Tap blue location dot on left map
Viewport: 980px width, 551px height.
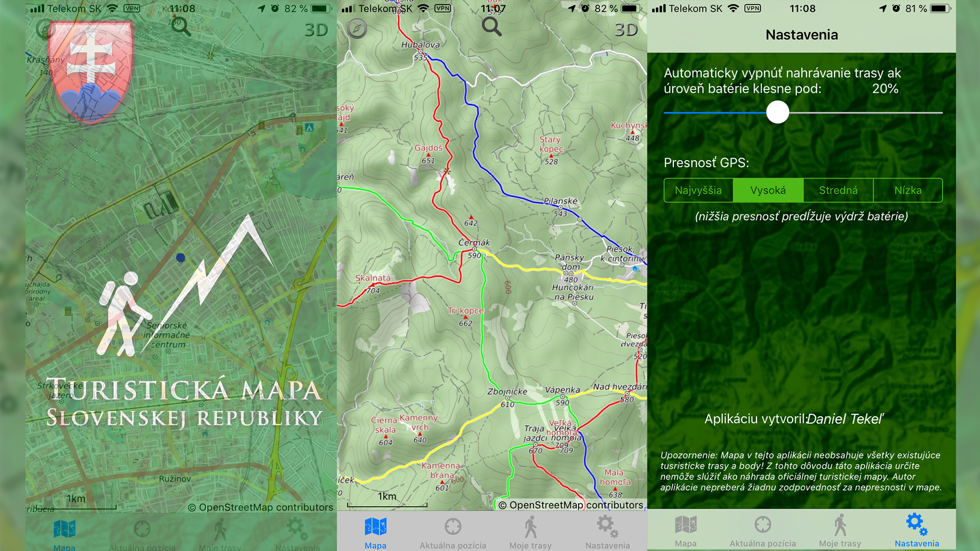click(x=180, y=258)
